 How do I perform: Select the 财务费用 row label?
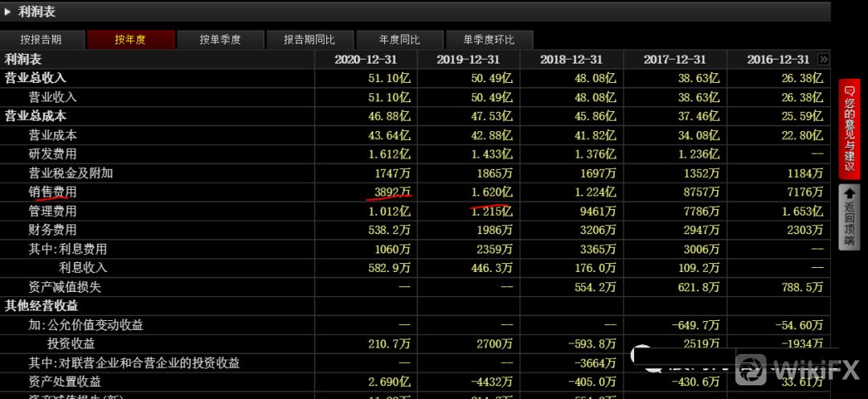(53, 230)
